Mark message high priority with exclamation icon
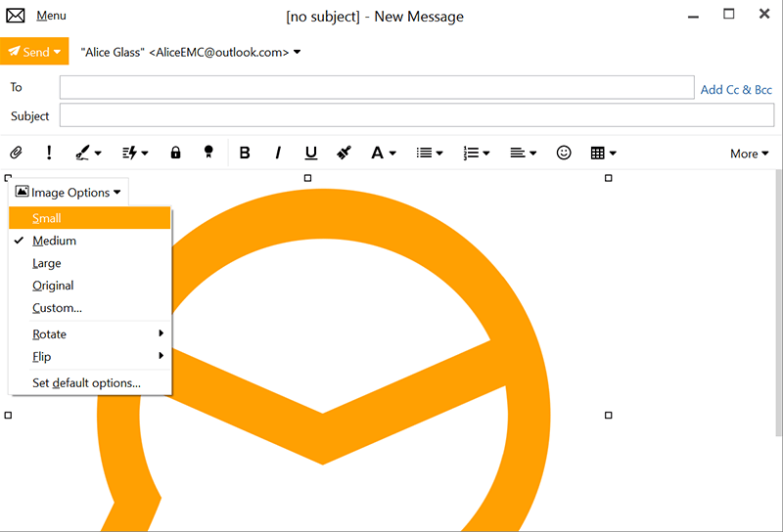 click(49, 153)
